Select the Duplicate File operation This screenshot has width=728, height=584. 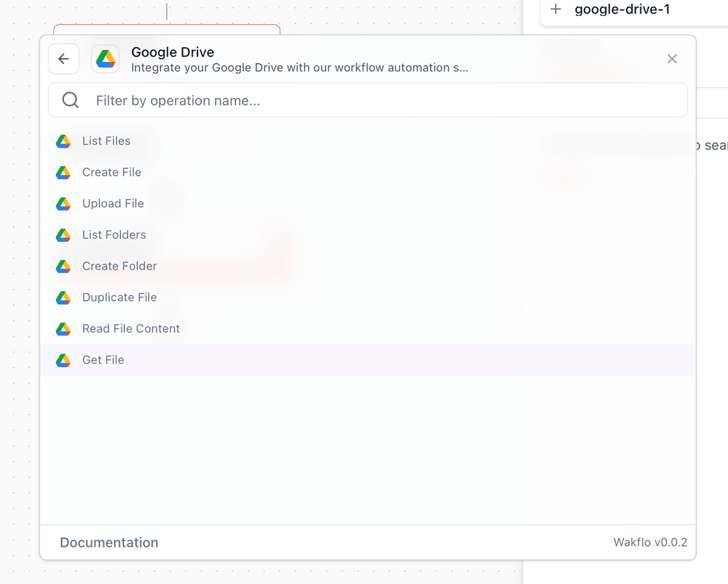pos(119,297)
